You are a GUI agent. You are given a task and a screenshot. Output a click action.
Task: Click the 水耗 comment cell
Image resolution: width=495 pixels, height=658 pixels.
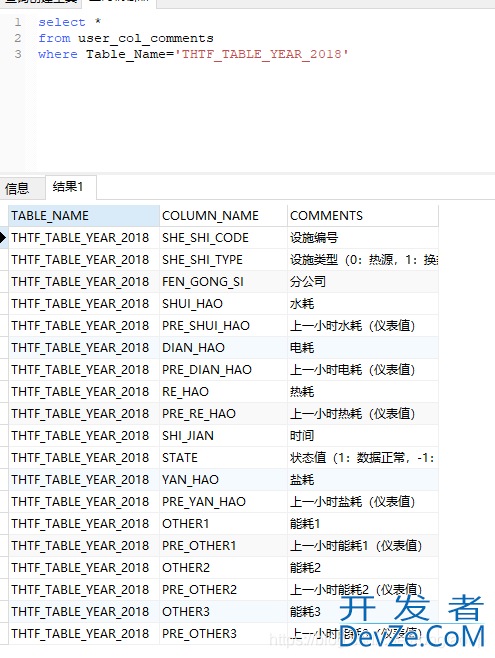[363, 304]
